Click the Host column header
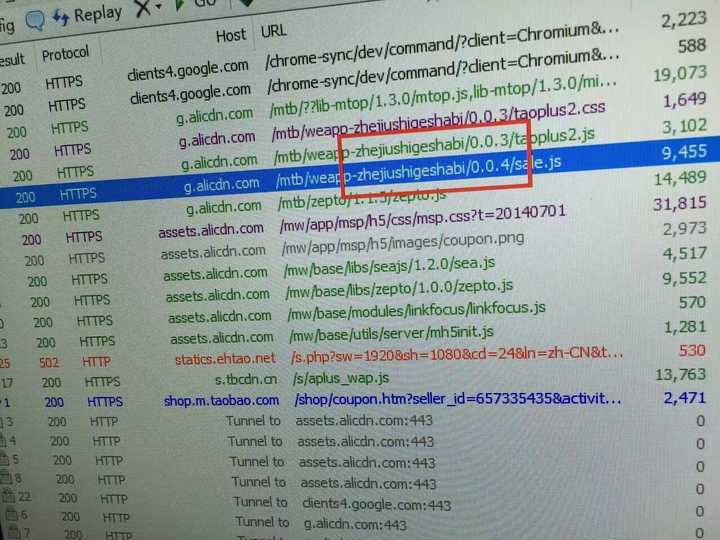Screen dimensions: 720x540 pyautogui.click(x=231, y=35)
